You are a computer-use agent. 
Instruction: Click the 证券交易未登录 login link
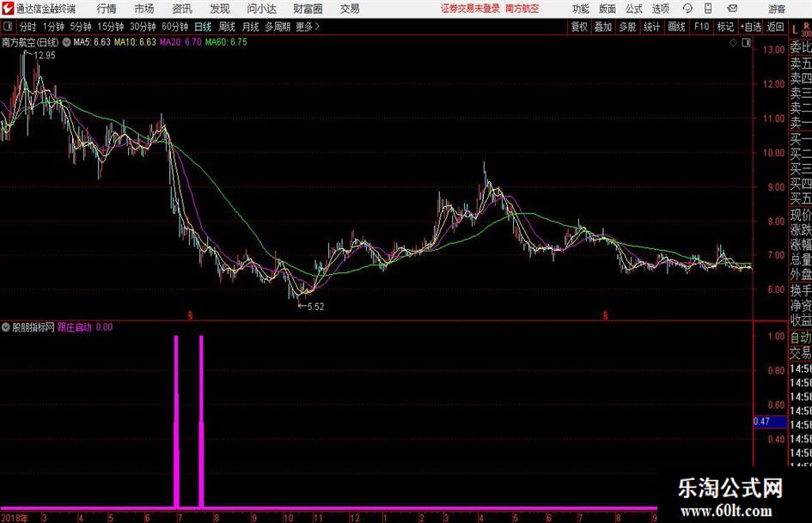470,9
